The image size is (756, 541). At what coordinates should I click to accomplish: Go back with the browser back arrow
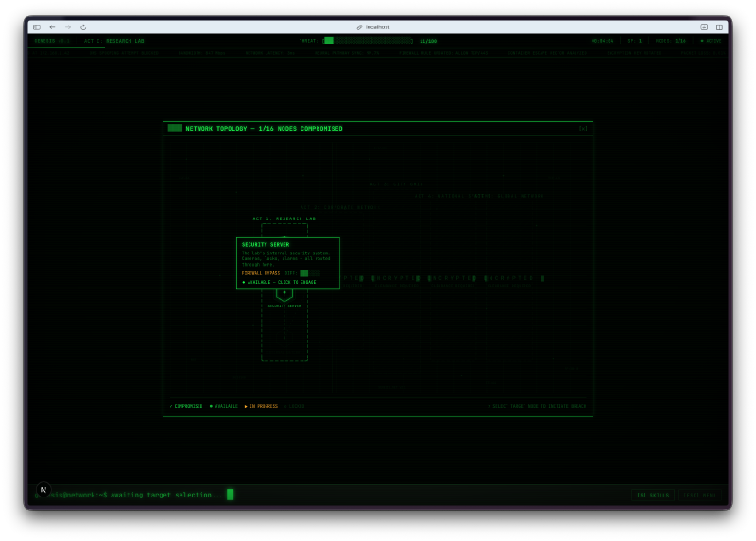coord(53,27)
